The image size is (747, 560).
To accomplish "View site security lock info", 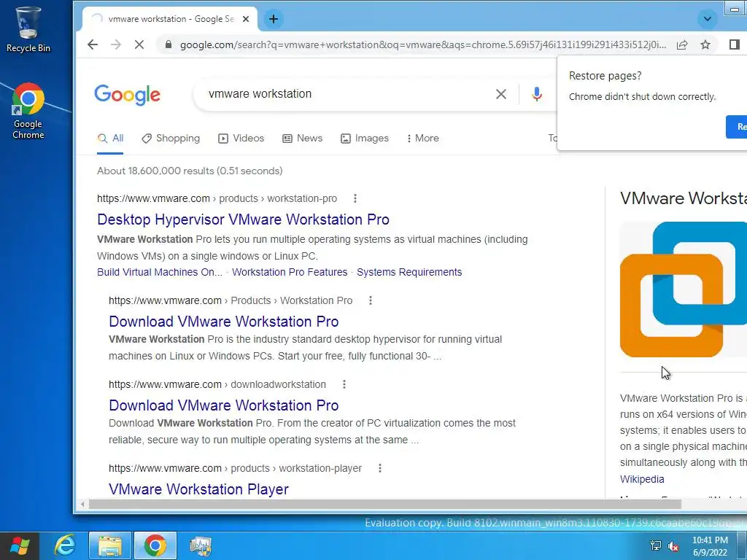I will pyautogui.click(x=169, y=44).
